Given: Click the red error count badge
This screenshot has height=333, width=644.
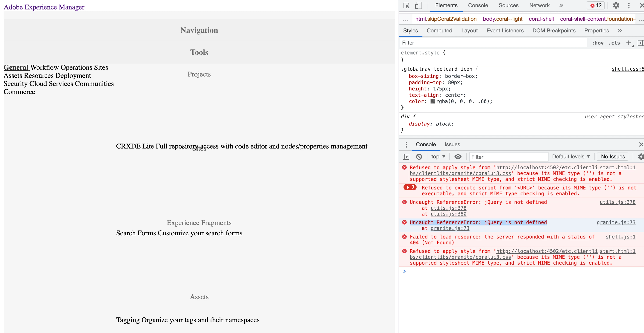Looking at the screenshot, I should tap(596, 5).
